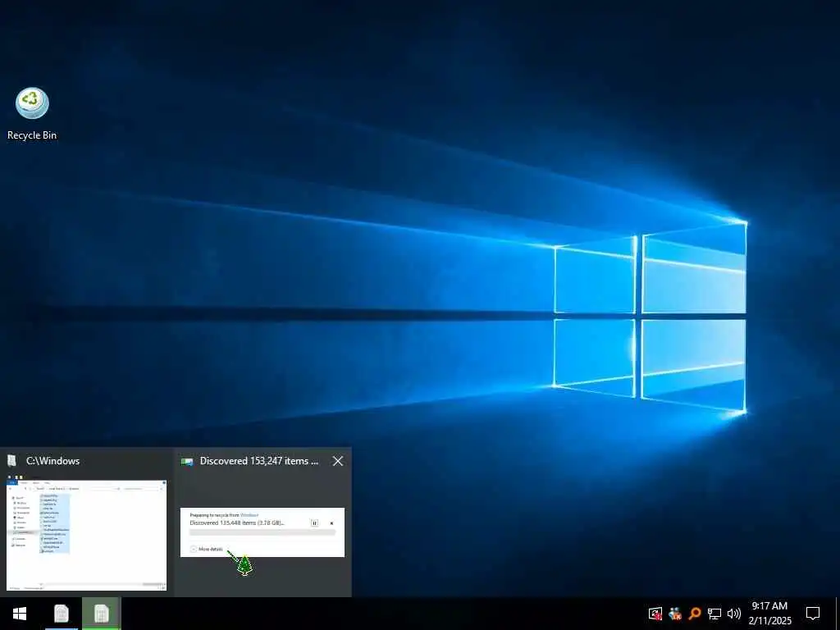The width and height of the screenshot is (840, 630).
Task: Open the Recycle Bin desktop icon
Action: pyautogui.click(x=32, y=113)
